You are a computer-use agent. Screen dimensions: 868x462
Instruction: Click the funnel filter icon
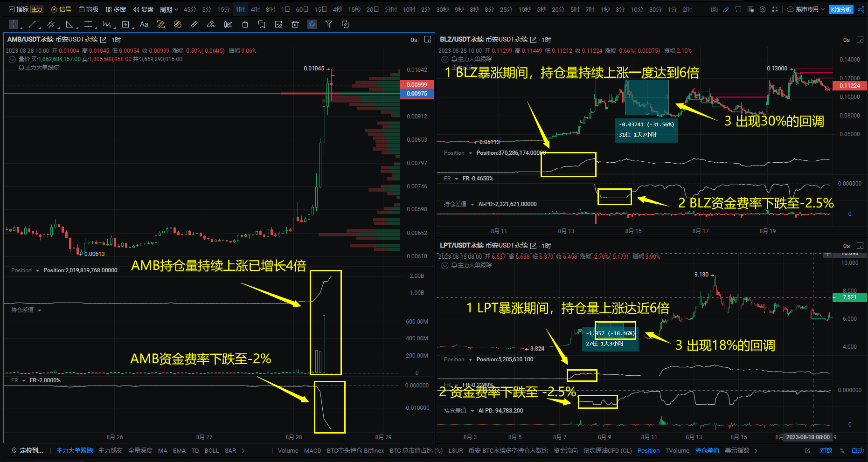[329, 24]
